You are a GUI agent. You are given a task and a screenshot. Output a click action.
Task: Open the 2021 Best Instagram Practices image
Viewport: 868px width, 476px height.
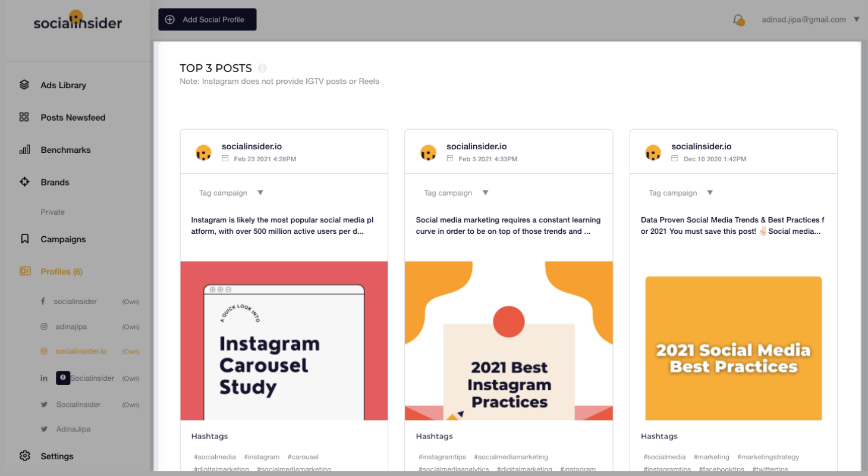point(509,341)
